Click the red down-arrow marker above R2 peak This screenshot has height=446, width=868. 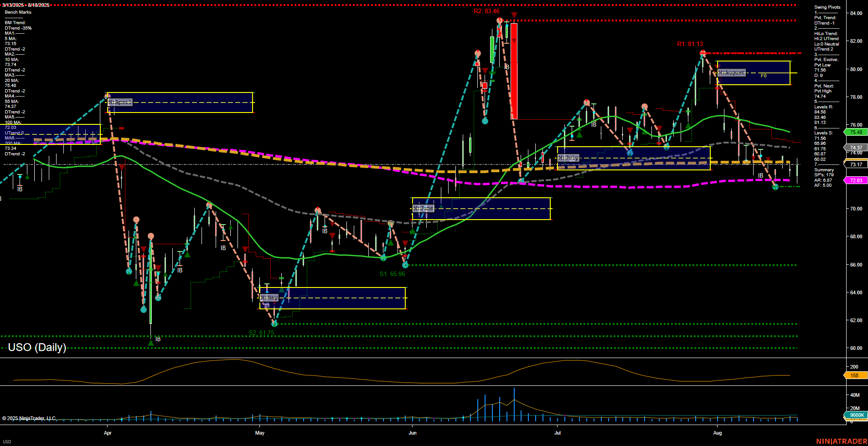tap(513, 15)
